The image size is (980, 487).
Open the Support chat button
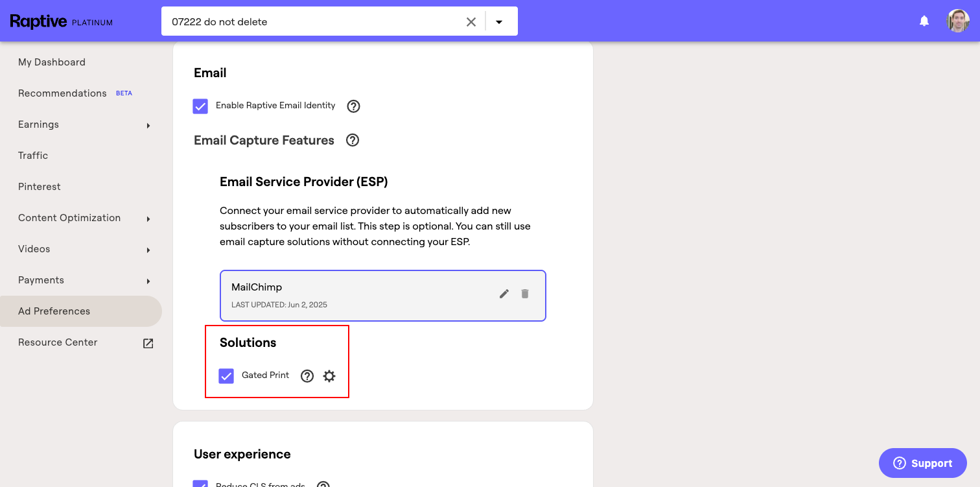pyautogui.click(x=923, y=463)
